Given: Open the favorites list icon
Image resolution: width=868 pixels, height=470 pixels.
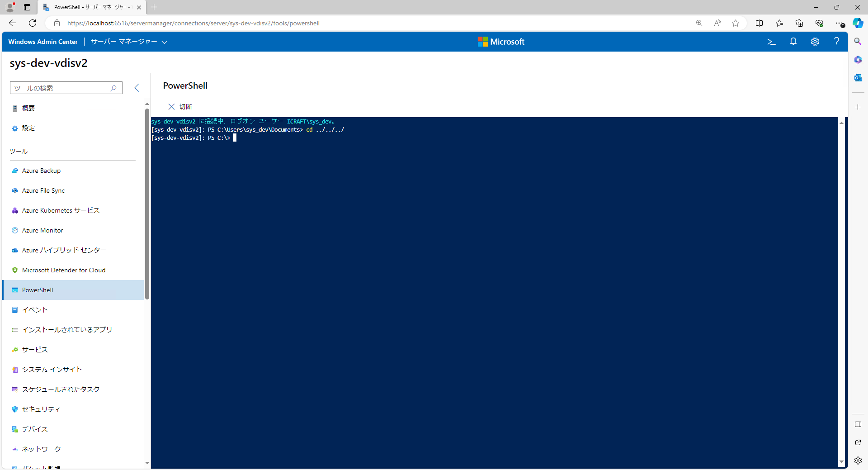Looking at the screenshot, I should point(779,23).
